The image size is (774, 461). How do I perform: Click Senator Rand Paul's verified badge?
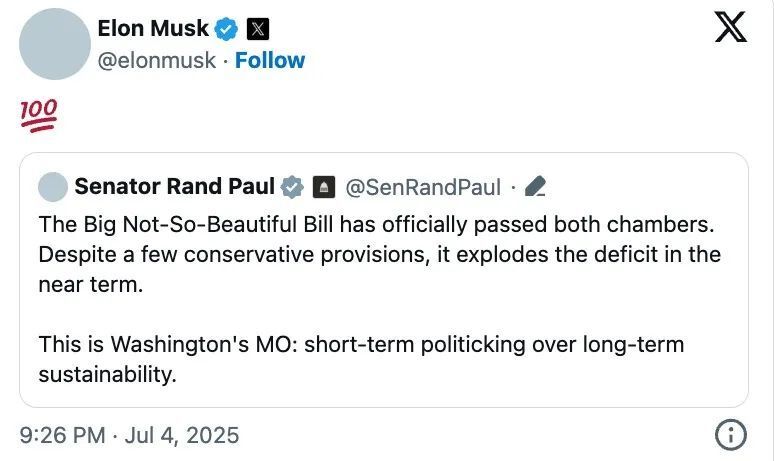point(292,187)
